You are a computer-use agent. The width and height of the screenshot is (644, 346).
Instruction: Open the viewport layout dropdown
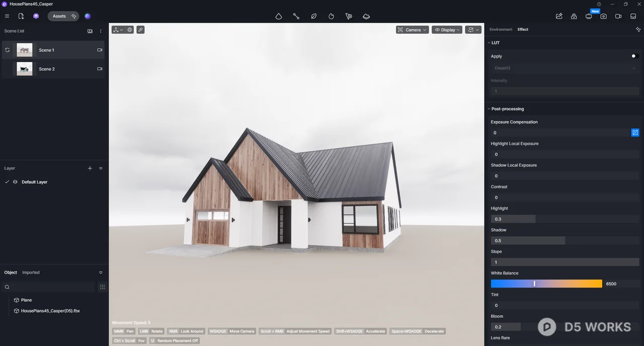click(x=473, y=30)
